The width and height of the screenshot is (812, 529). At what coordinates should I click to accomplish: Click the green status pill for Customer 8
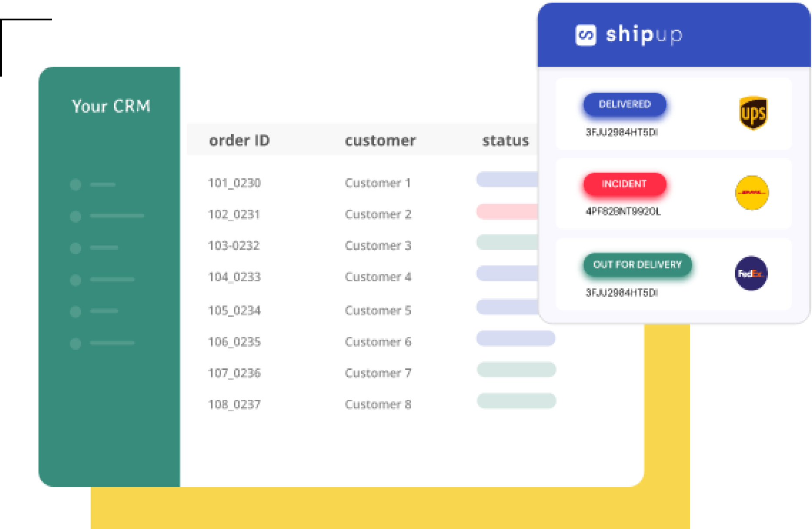pos(516,401)
